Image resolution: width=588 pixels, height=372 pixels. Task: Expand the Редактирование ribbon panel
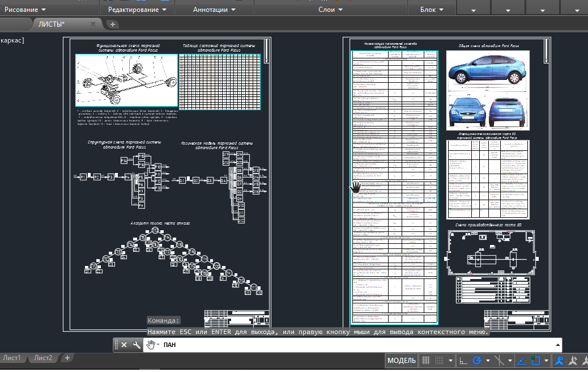coord(137,10)
